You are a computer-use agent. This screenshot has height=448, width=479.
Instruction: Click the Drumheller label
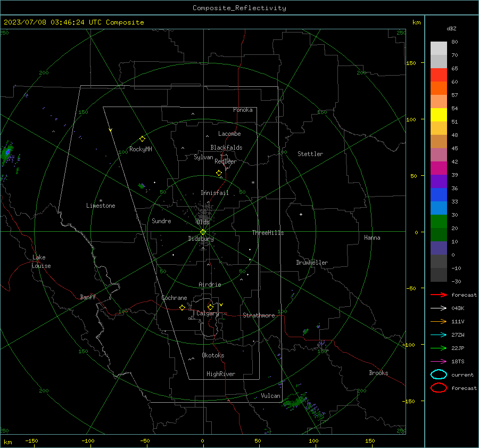pyautogui.click(x=312, y=263)
